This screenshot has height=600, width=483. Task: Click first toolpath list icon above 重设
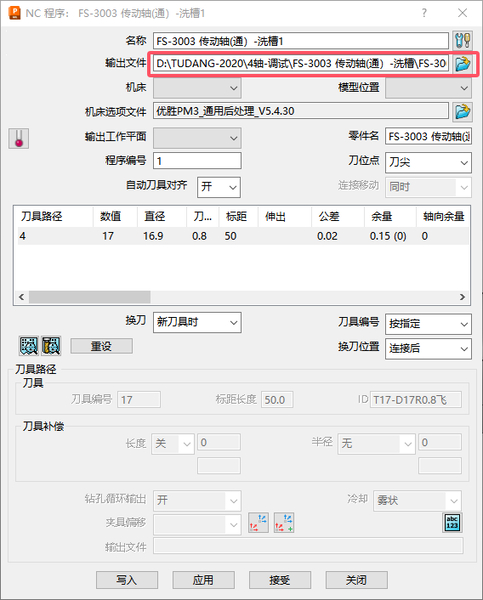click(x=29, y=346)
